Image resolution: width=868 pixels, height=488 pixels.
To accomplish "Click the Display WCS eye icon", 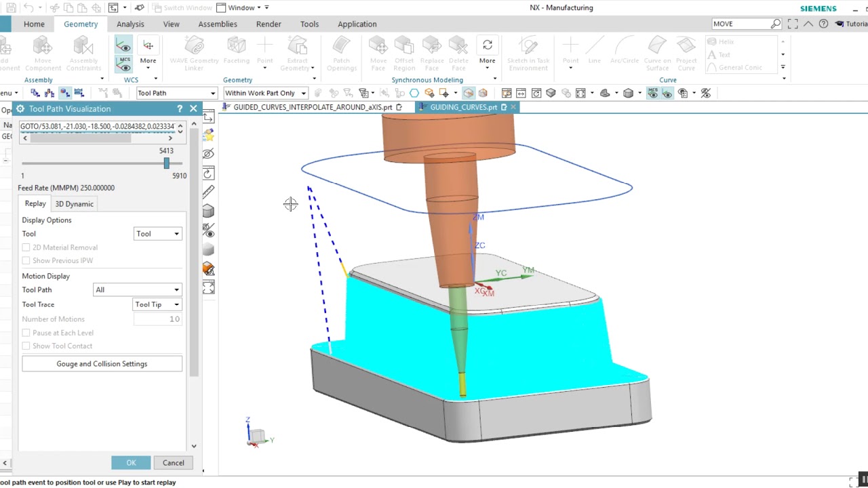I will 123,45.
